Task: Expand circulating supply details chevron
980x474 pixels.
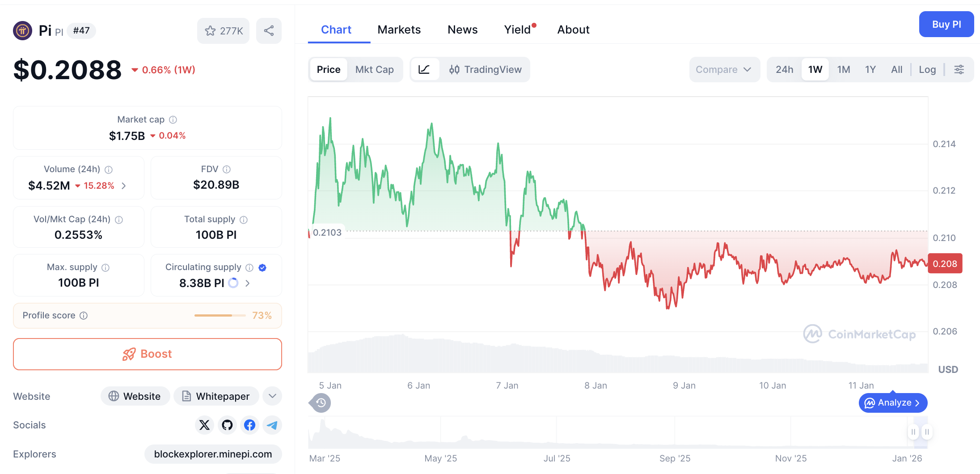Action: (247, 283)
